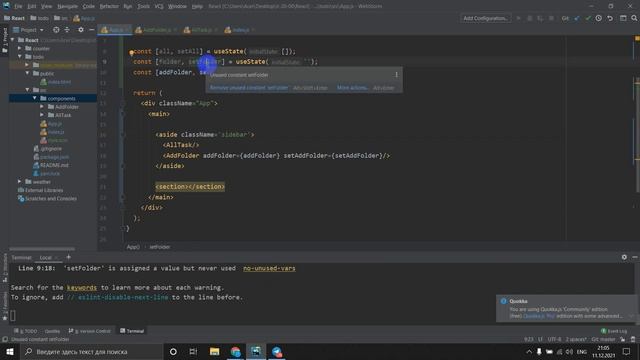Collapse the public folder

27,73
